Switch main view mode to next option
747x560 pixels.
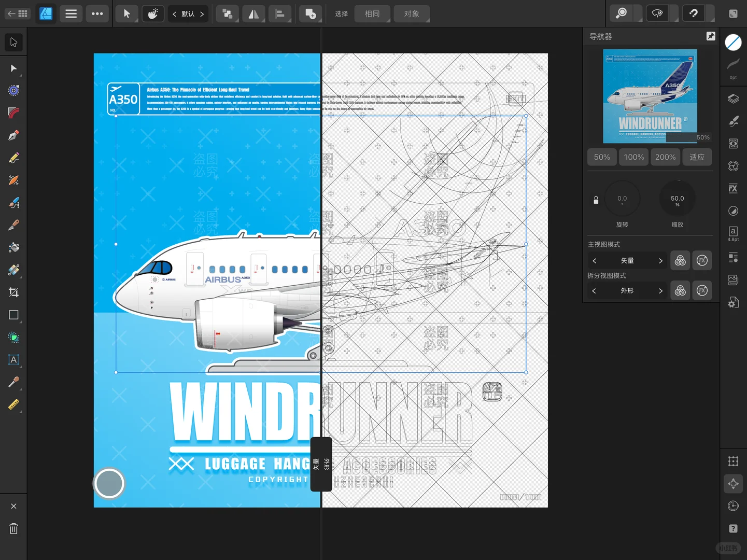[660, 261]
